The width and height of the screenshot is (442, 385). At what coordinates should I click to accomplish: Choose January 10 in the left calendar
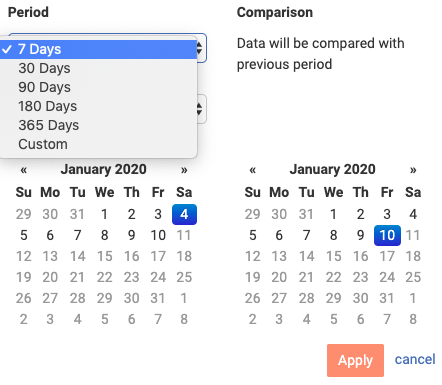158,235
